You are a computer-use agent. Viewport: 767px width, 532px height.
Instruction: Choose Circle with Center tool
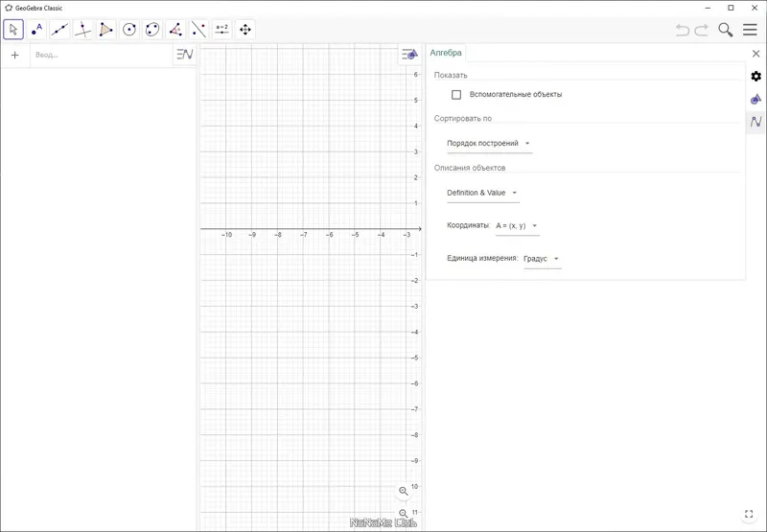pyautogui.click(x=129, y=30)
